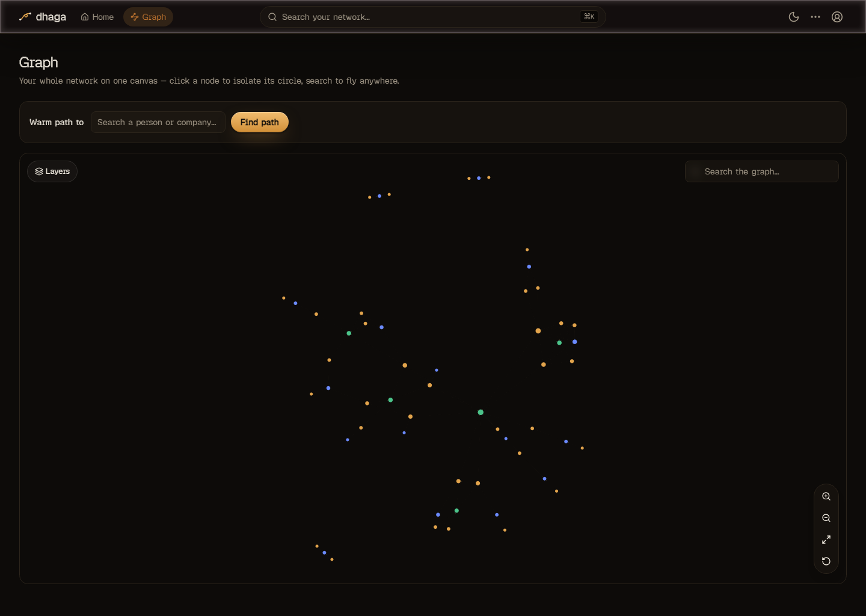Go to the Home page
Image resolution: width=866 pixels, height=616 pixels.
(x=97, y=17)
